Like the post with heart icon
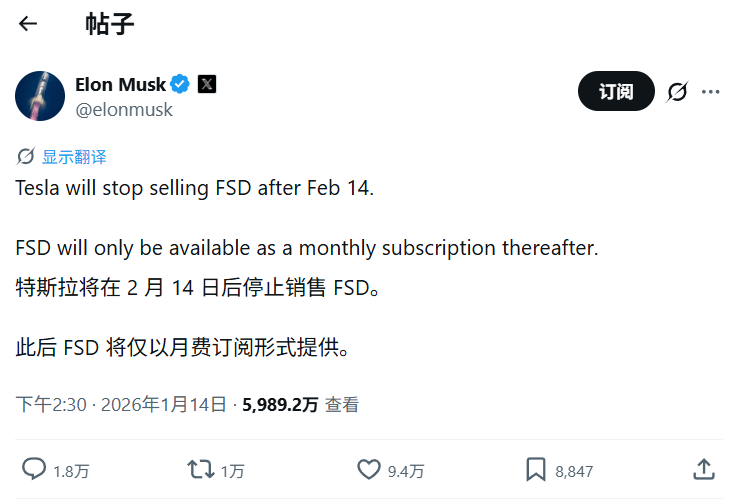The height and width of the screenshot is (504, 738). [x=369, y=469]
